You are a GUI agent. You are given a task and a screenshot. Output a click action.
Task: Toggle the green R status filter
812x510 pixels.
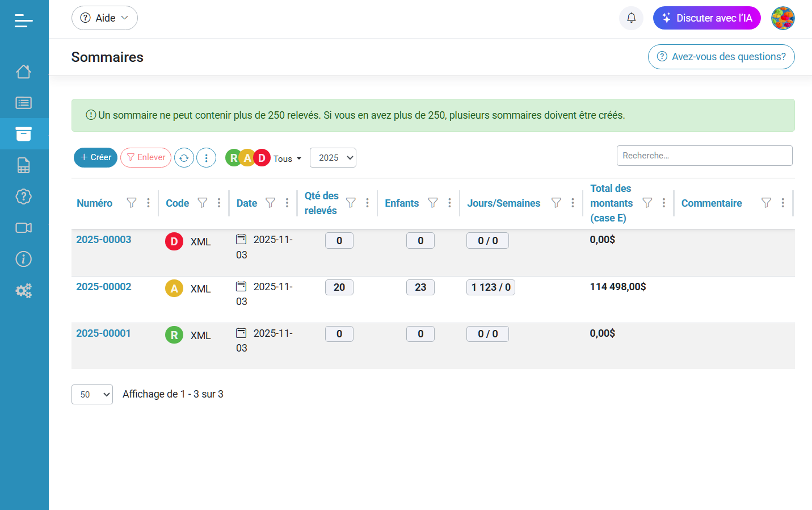click(x=233, y=158)
